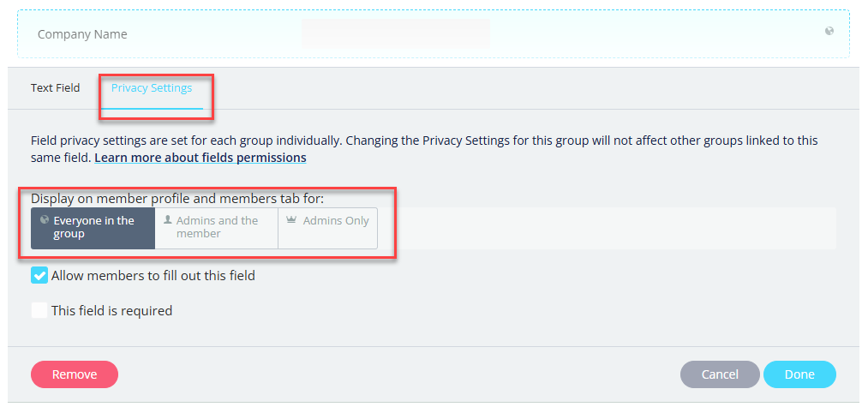Screen dimensions: 868x413
Task: Open the Privacy Settings tab
Action: click(152, 87)
